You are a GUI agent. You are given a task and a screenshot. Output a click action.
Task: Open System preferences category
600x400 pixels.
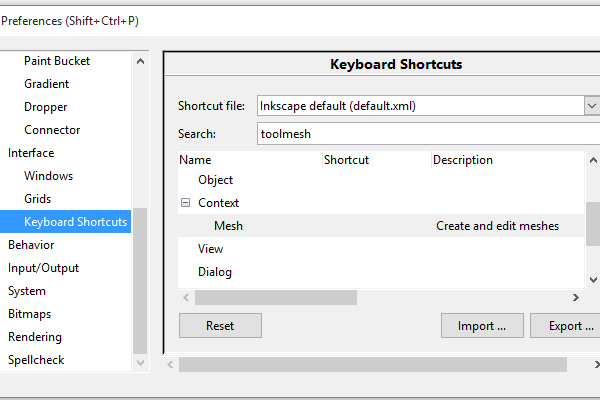point(27,291)
